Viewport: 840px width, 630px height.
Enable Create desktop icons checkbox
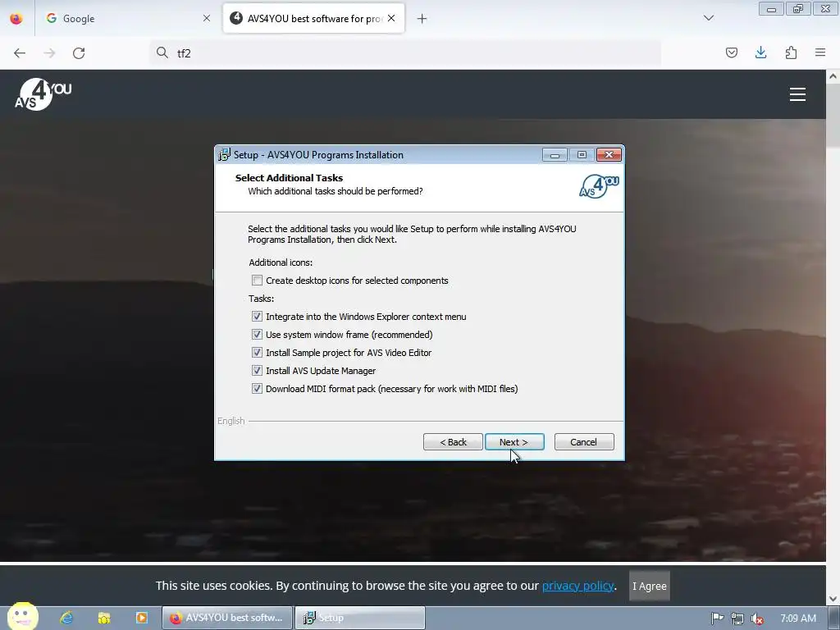[x=257, y=281]
